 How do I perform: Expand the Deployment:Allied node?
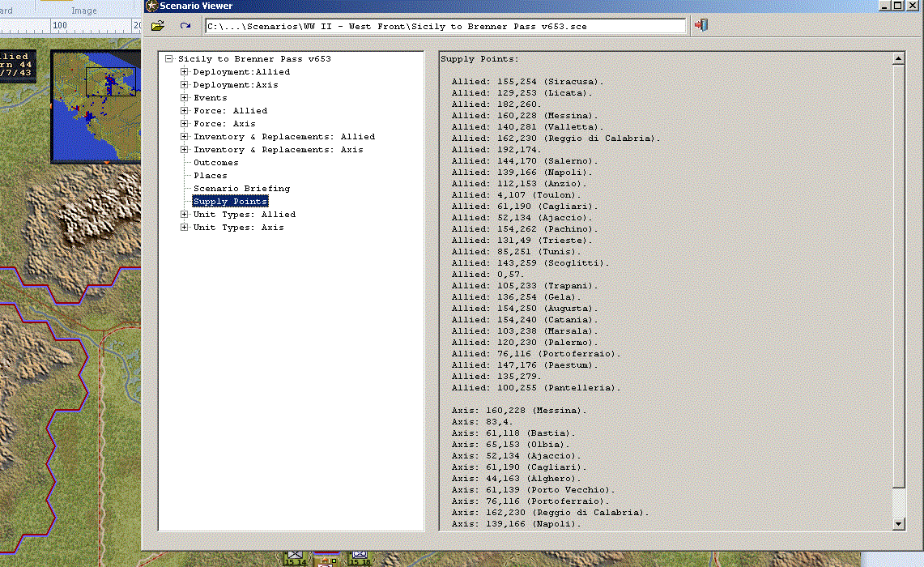point(185,72)
